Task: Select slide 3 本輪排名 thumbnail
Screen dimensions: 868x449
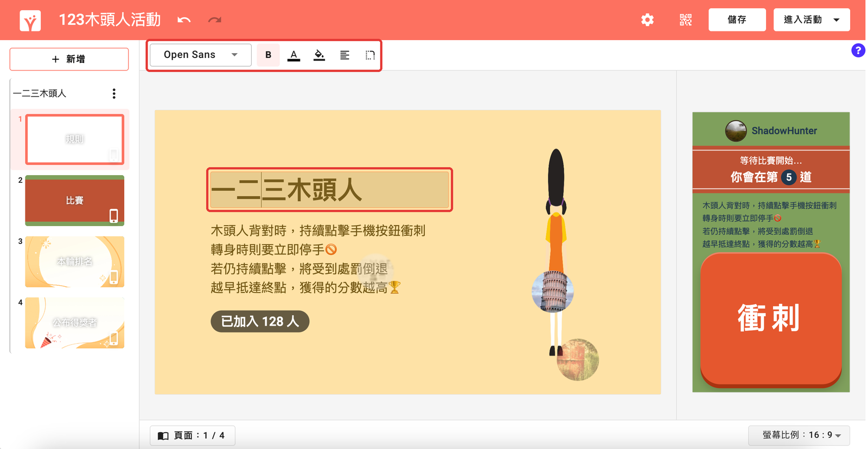Action: [75, 262]
